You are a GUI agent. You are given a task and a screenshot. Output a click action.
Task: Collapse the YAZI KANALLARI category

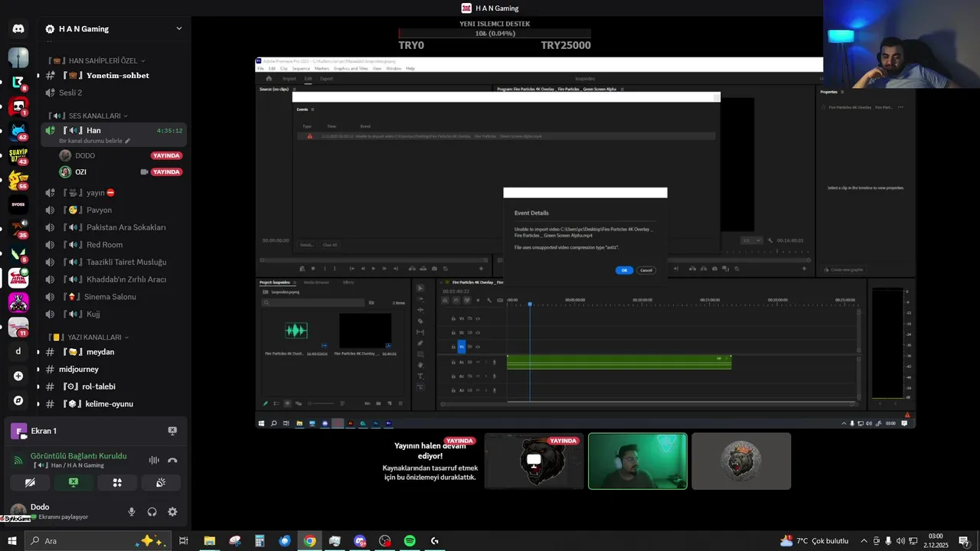89,337
